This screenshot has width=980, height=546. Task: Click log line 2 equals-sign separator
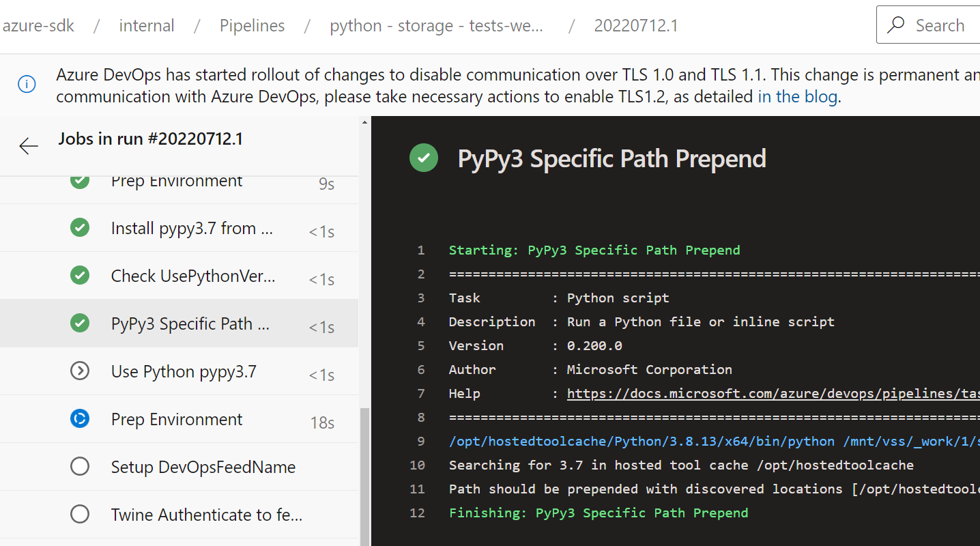(715, 274)
